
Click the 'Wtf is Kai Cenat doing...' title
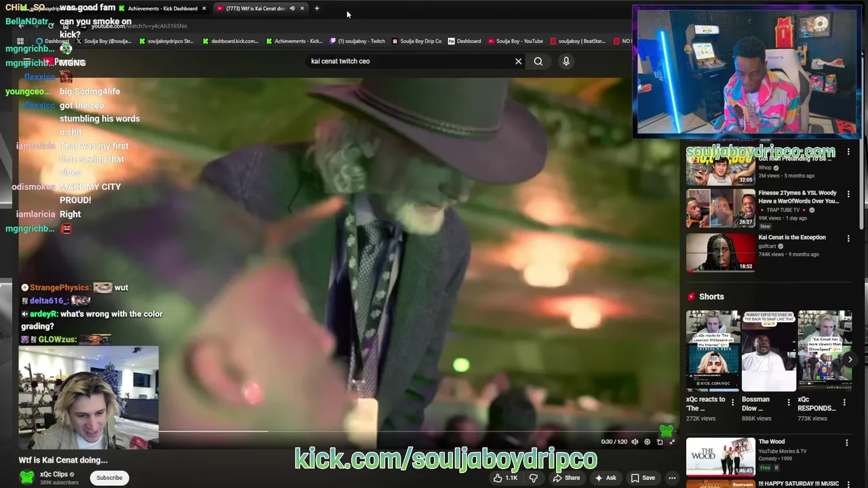click(x=63, y=460)
